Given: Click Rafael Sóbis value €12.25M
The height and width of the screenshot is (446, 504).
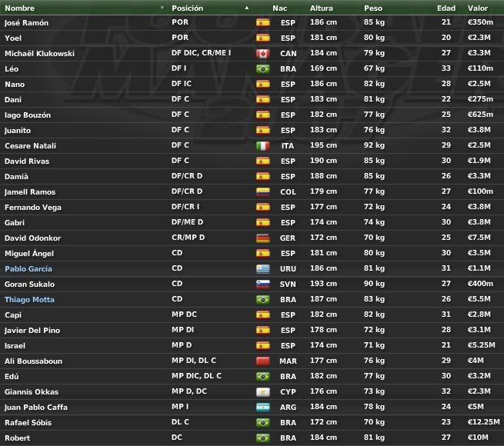Looking at the screenshot, I should [484, 422].
